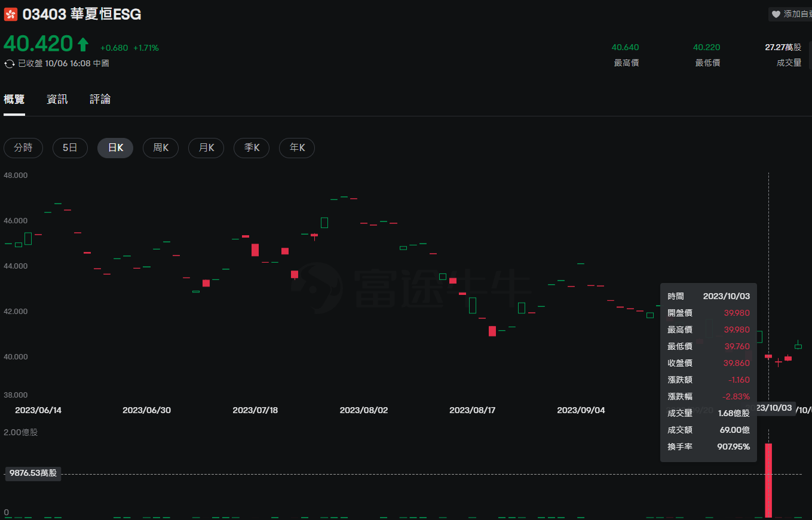Show the 周K weekly candlestick chart

[x=161, y=148]
